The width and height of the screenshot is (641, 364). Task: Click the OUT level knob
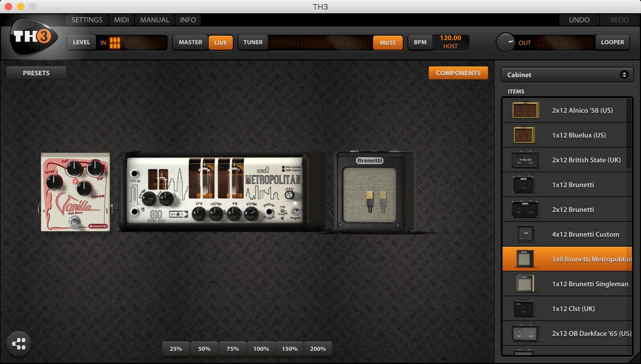pos(506,42)
